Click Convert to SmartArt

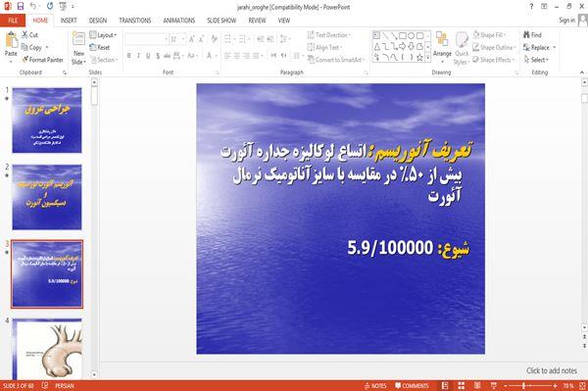click(x=336, y=60)
